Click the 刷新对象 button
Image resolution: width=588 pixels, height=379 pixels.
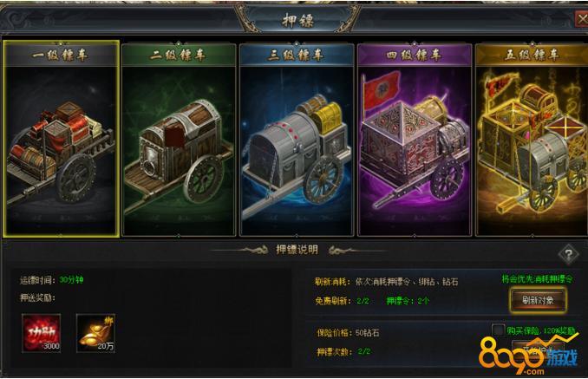click(x=538, y=300)
